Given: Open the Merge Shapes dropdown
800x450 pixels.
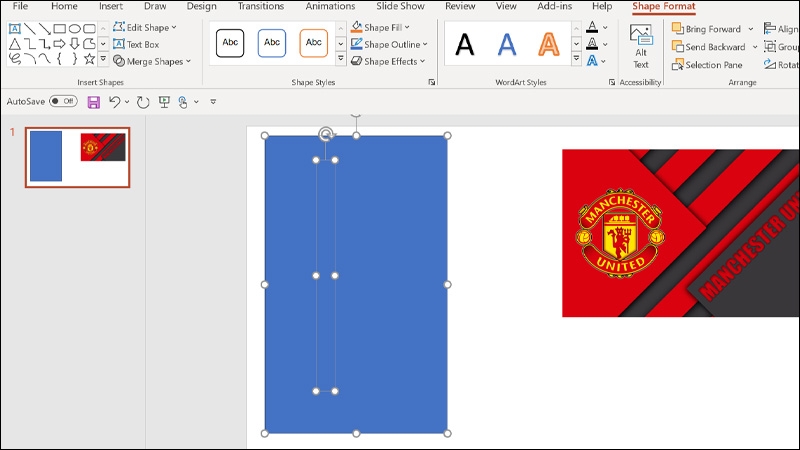Looking at the screenshot, I should tap(152, 61).
